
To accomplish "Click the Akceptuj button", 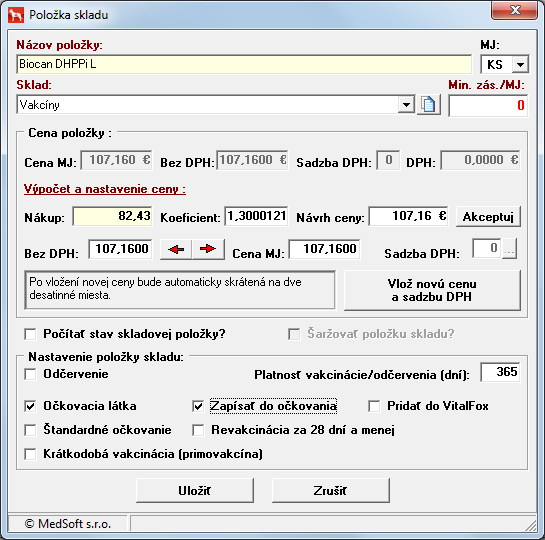I will tap(488, 216).
